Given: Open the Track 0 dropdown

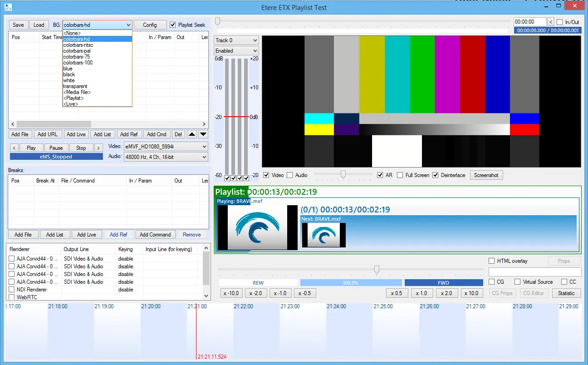Looking at the screenshot, I should click(236, 40).
